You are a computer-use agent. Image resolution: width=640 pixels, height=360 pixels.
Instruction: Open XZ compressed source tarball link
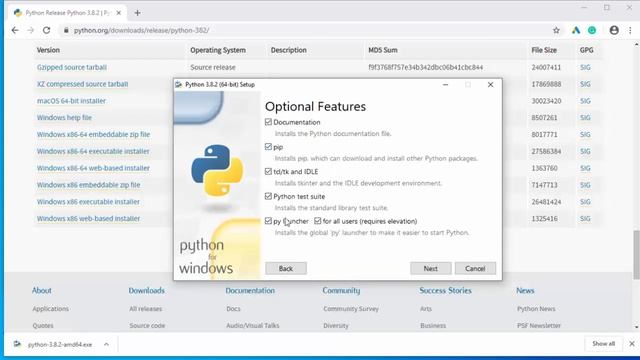pos(82,84)
